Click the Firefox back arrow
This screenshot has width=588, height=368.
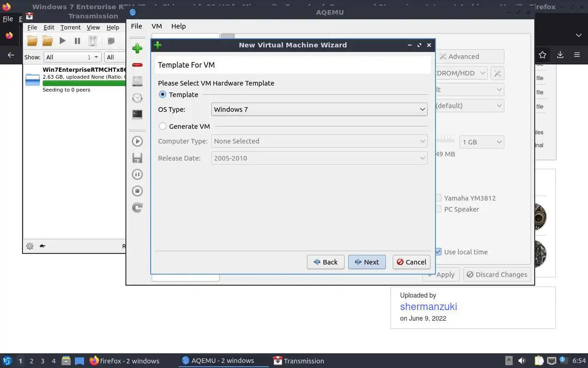click(11, 55)
